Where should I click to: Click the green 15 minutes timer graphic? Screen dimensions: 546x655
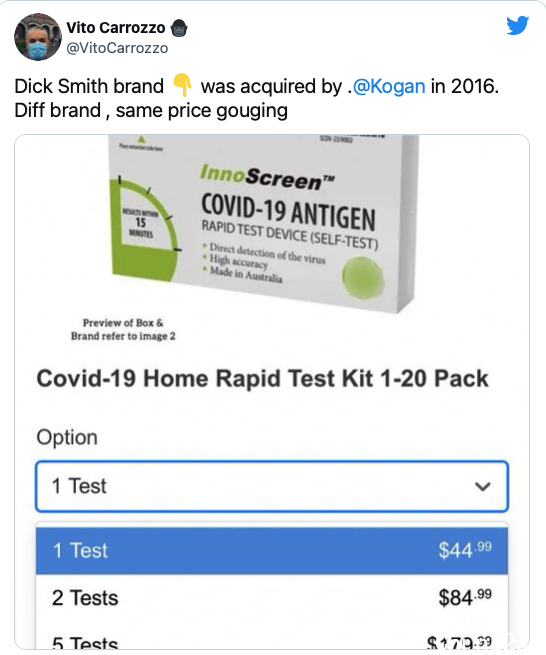(x=143, y=229)
